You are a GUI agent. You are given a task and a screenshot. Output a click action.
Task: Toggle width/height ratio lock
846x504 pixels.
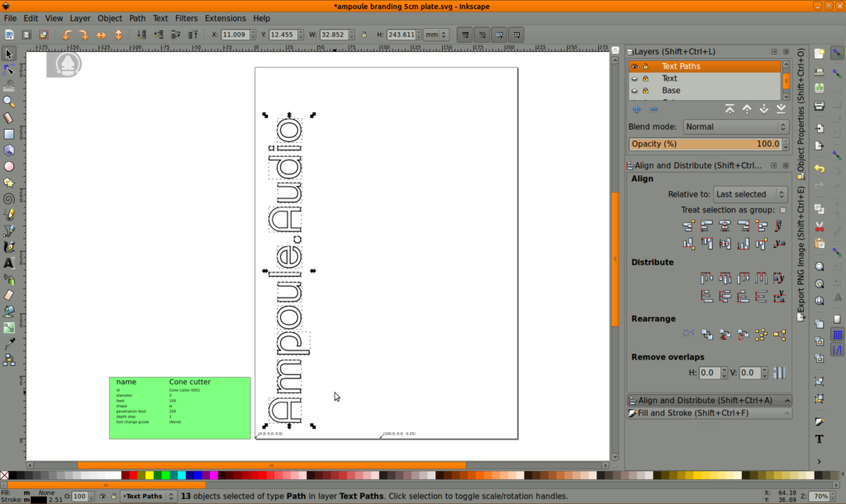click(364, 35)
